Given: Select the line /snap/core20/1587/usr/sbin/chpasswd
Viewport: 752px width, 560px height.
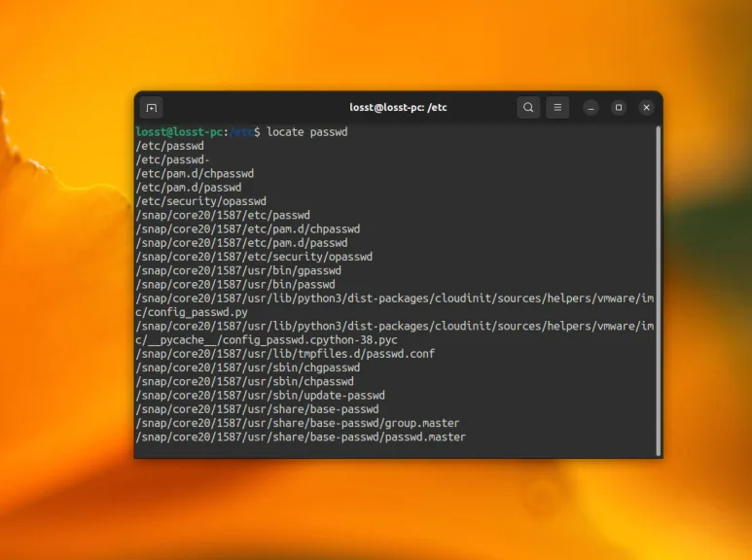Looking at the screenshot, I should click(x=244, y=382).
